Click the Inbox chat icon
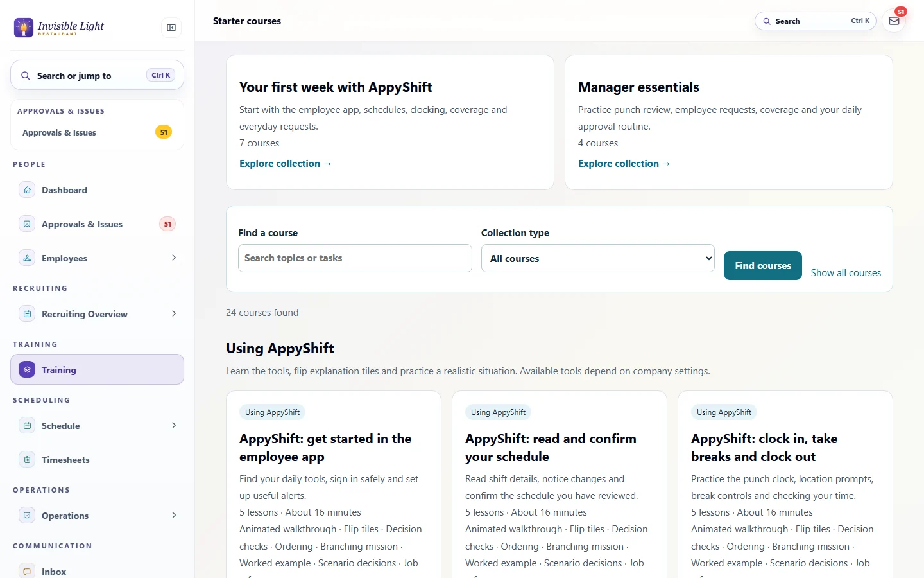The image size is (924, 578). [x=27, y=572]
